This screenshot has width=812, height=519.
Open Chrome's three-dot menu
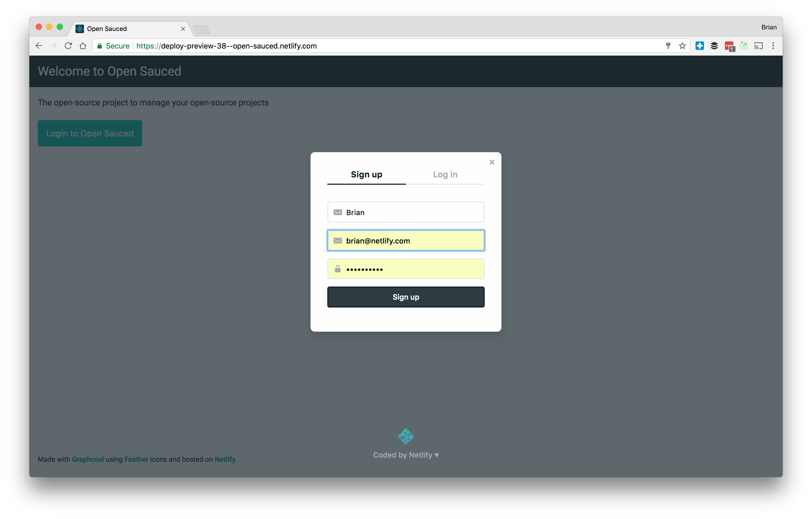coord(773,46)
